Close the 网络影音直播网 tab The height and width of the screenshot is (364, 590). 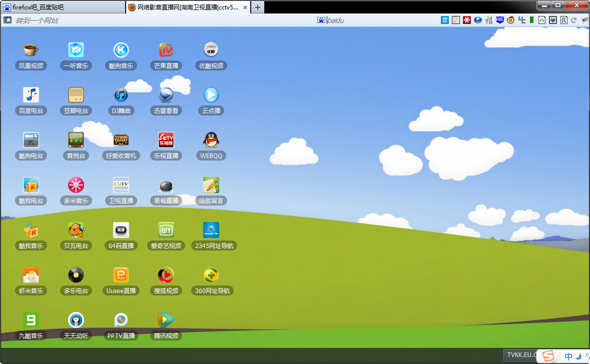click(245, 7)
